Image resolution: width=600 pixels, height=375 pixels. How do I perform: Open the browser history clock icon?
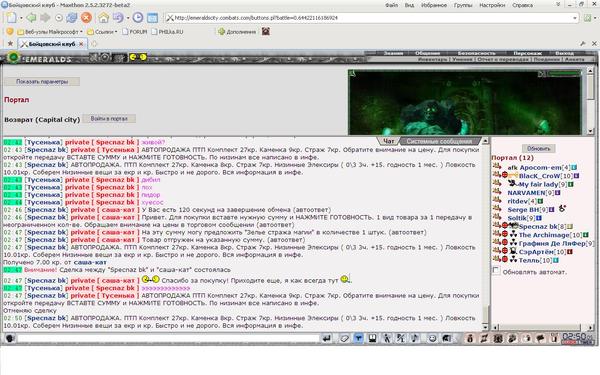[x=138, y=18]
